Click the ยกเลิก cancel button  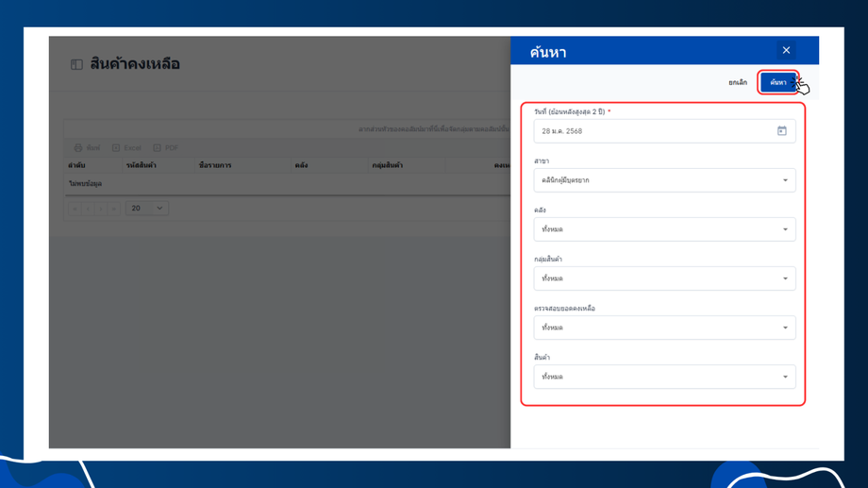click(738, 82)
